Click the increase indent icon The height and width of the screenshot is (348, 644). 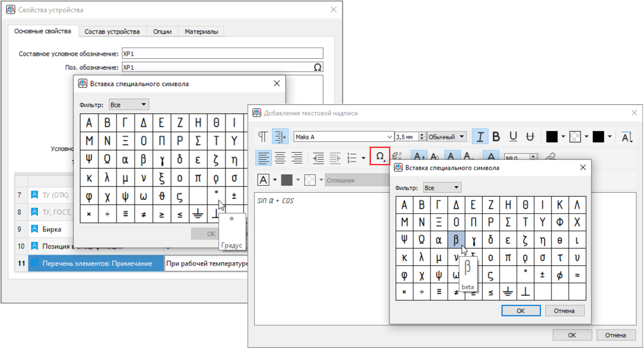[318, 157]
